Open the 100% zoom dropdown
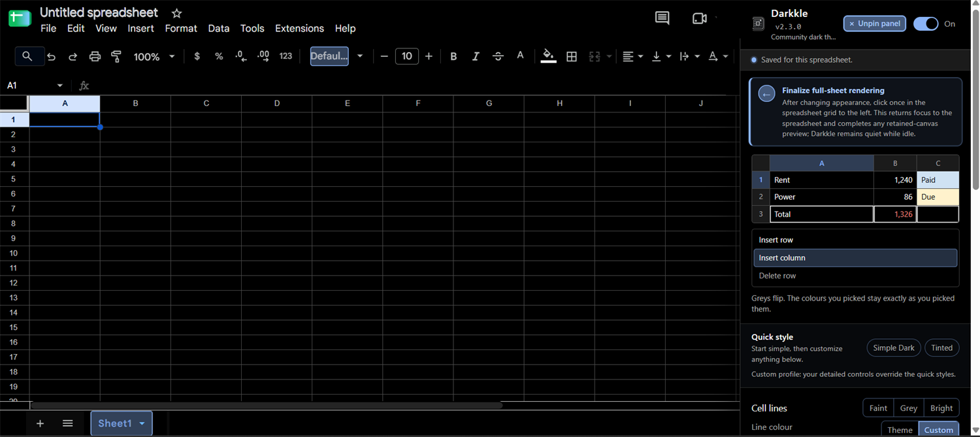This screenshot has width=980, height=437. pyautogui.click(x=154, y=57)
